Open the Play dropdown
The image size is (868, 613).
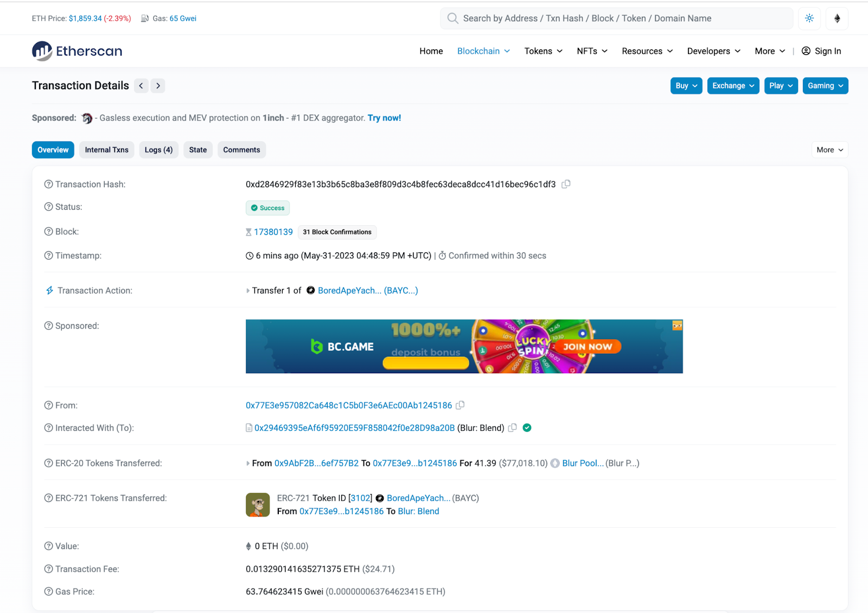pyautogui.click(x=781, y=86)
